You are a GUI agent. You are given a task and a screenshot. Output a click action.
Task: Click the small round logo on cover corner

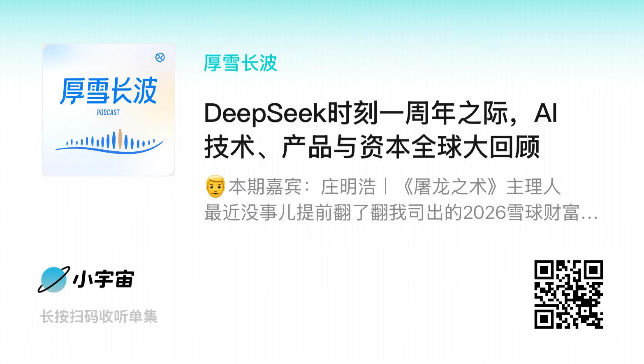point(160,57)
